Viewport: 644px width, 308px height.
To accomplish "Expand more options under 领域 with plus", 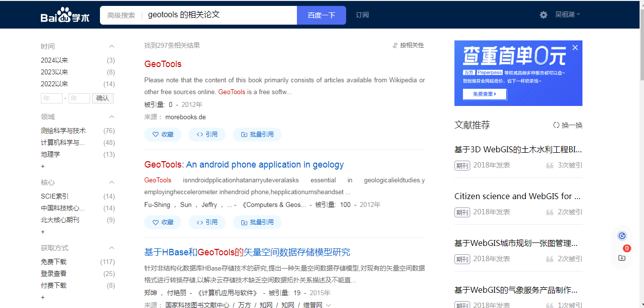I will [x=43, y=166].
